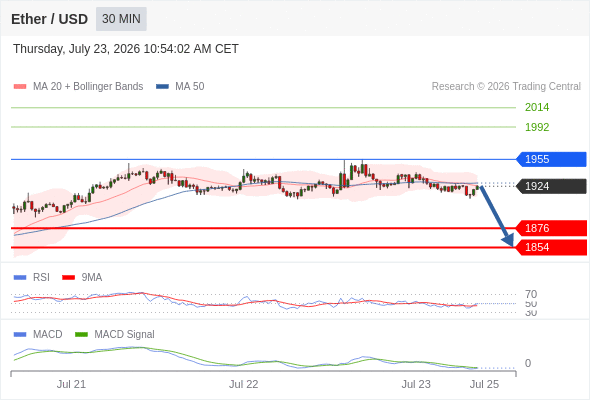
Task: Click the MA 20 + Bollinger Bands legend swatch
Action: (20, 87)
